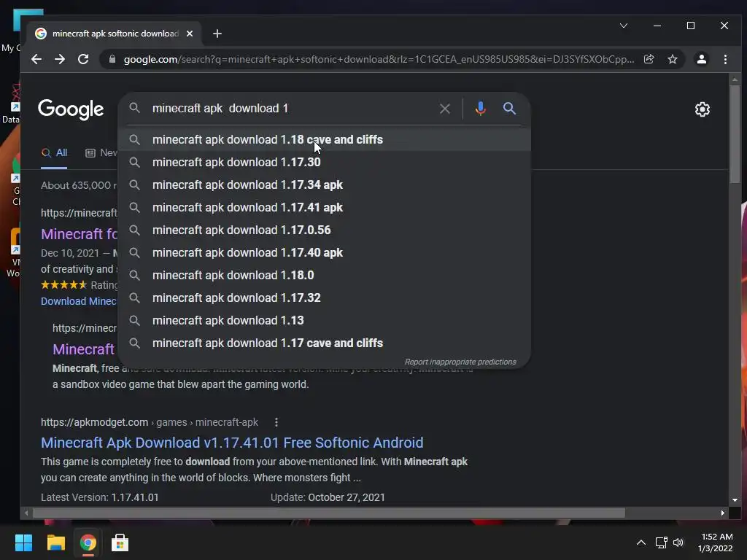Select the All results tab
This screenshot has width=747, height=560.
pyautogui.click(x=54, y=153)
